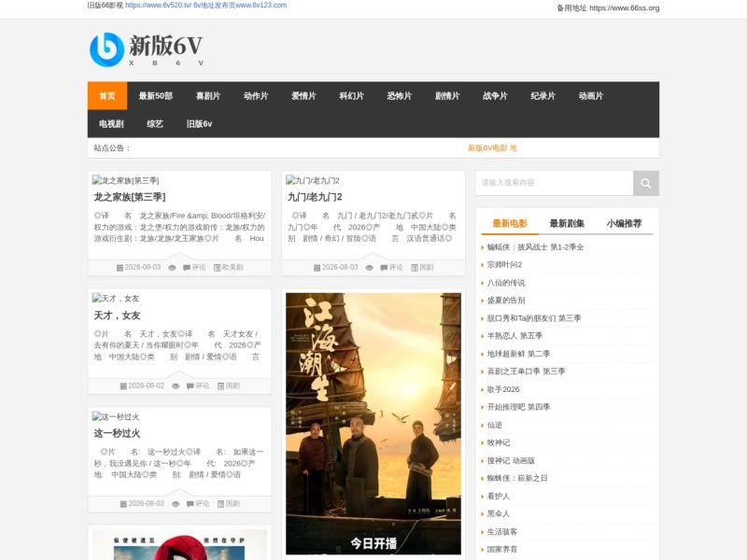The image size is (747, 560).
Task: Open 战争片 category
Action: (495, 96)
